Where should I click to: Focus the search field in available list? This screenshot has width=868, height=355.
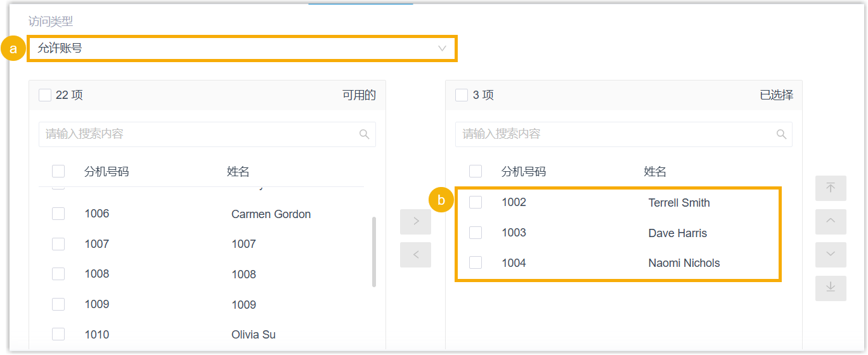tap(197, 134)
